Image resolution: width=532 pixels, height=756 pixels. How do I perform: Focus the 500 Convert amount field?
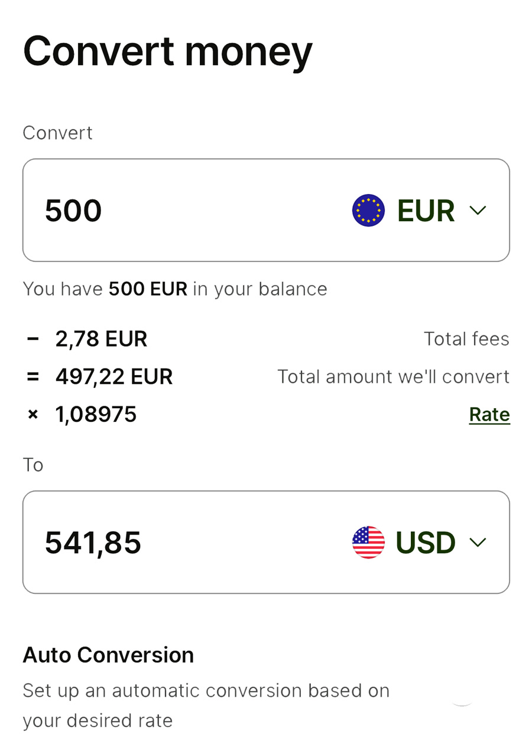pyautogui.click(x=266, y=210)
